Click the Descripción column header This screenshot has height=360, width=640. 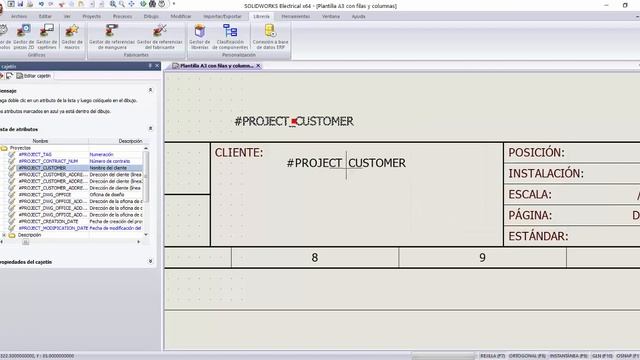coord(130,141)
